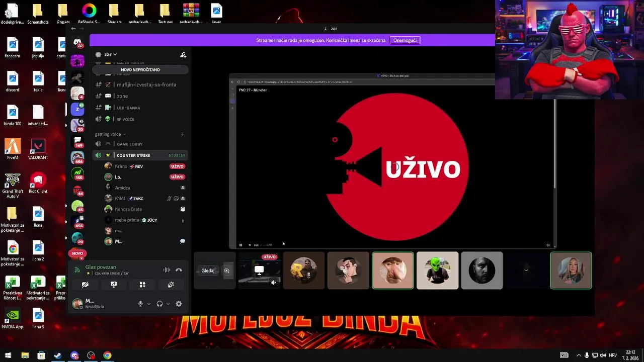Open FiveM desktop shortcut
Screen dimensions: 644x362
pyautogui.click(x=13, y=149)
